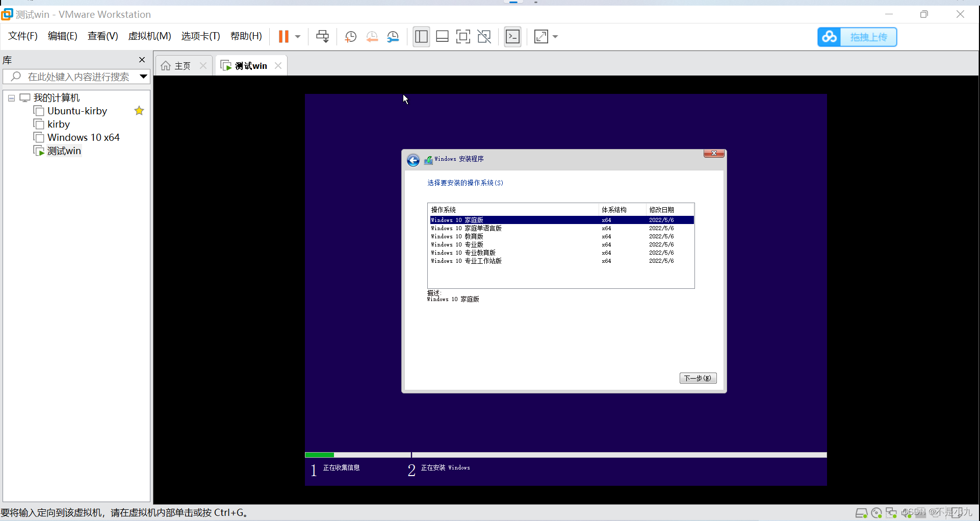Pause the running virtual machine
The image size is (980, 521).
click(x=283, y=36)
